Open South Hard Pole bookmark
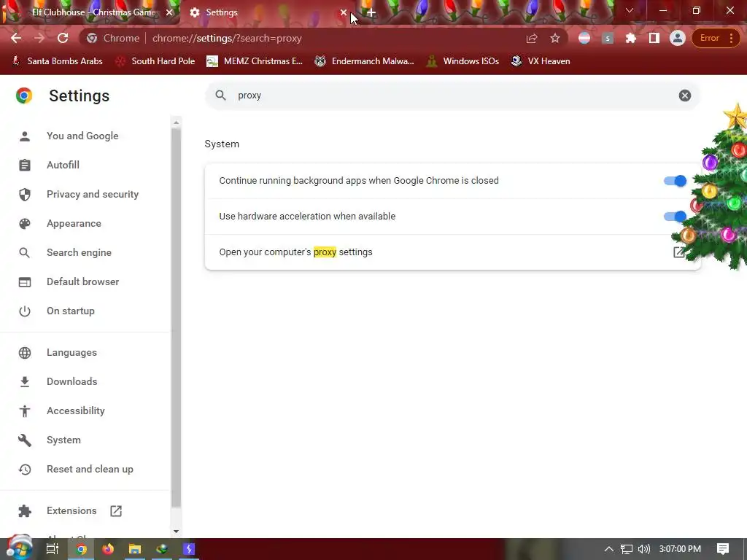 coord(155,61)
